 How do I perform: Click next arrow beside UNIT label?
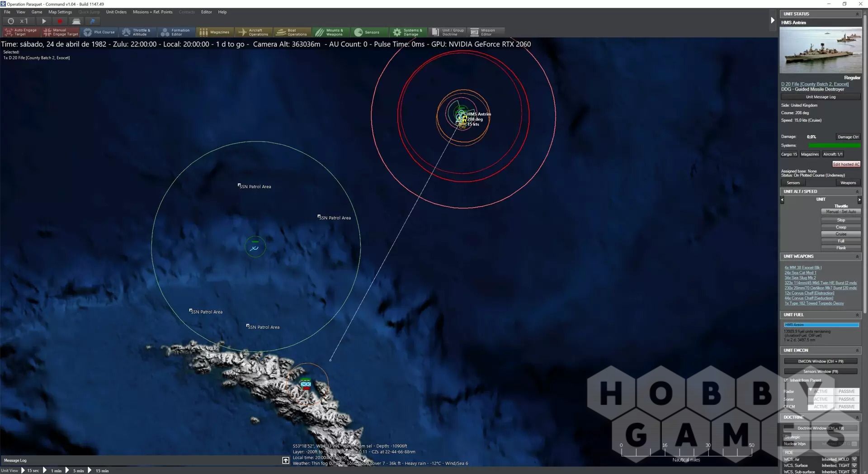[859, 200]
